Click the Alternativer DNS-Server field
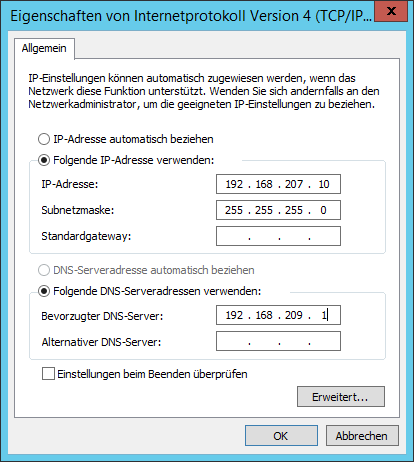Image resolution: width=414 pixels, height=462 pixels. click(x=278, y=341)
